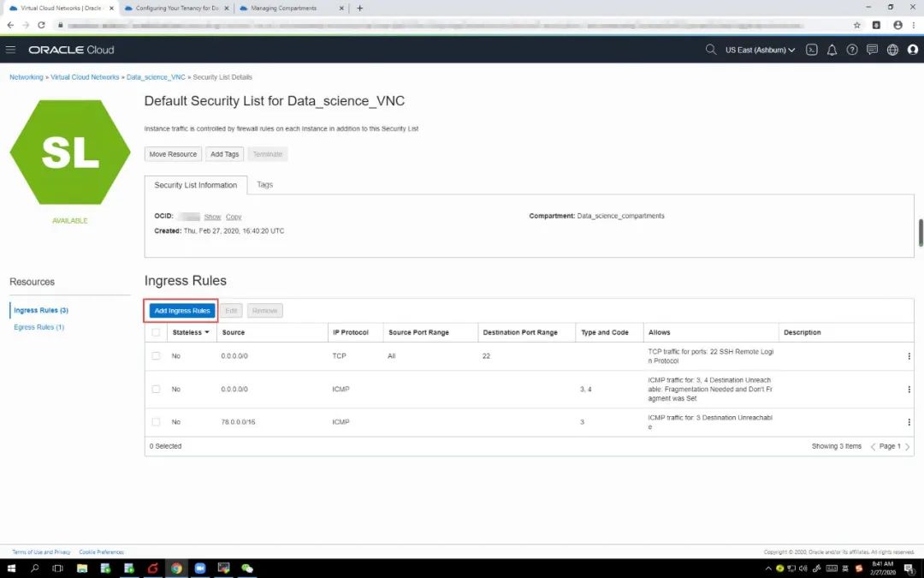Open the notifications bell icon

coord(832,50)
